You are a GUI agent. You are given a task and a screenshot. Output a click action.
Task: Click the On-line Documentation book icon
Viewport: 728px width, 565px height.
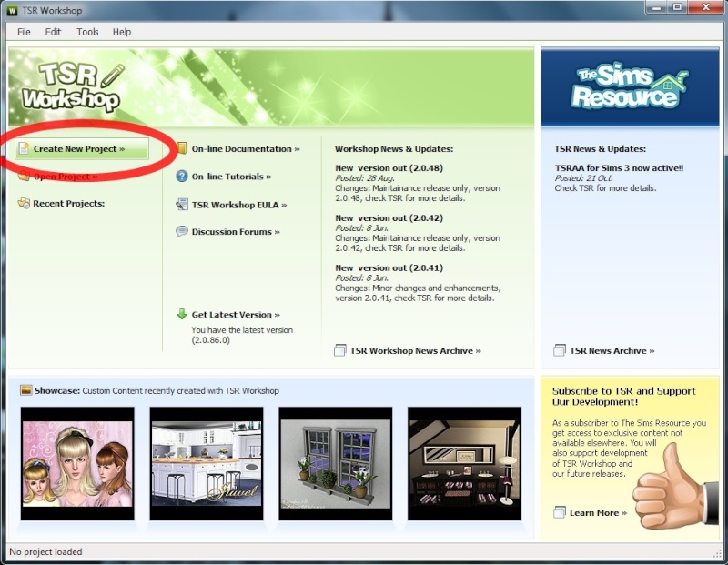(182, 148)
